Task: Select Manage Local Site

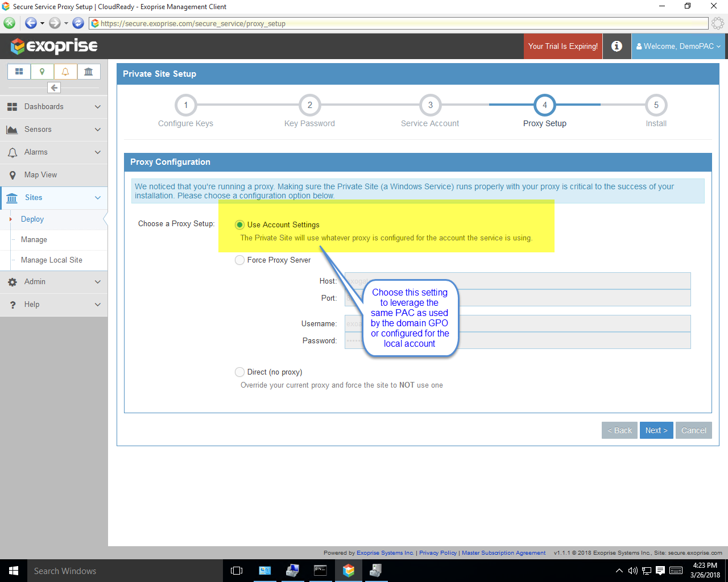Action: 52,260
